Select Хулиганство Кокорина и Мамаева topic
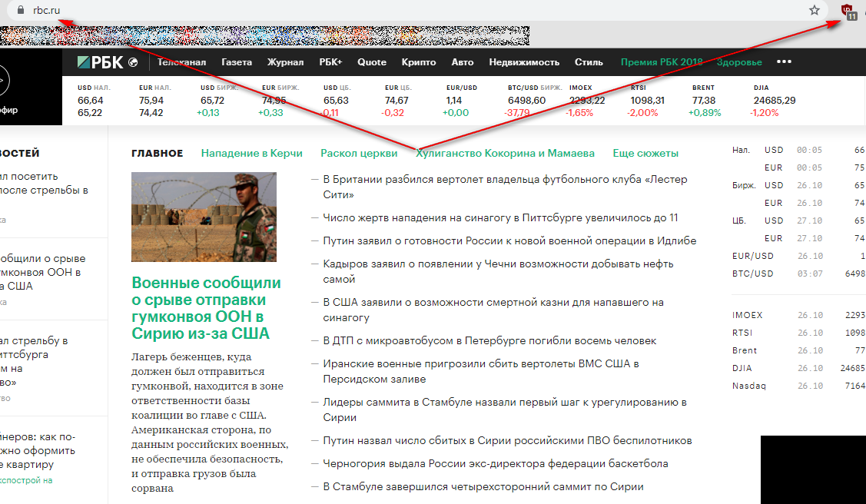 point(506,154)
